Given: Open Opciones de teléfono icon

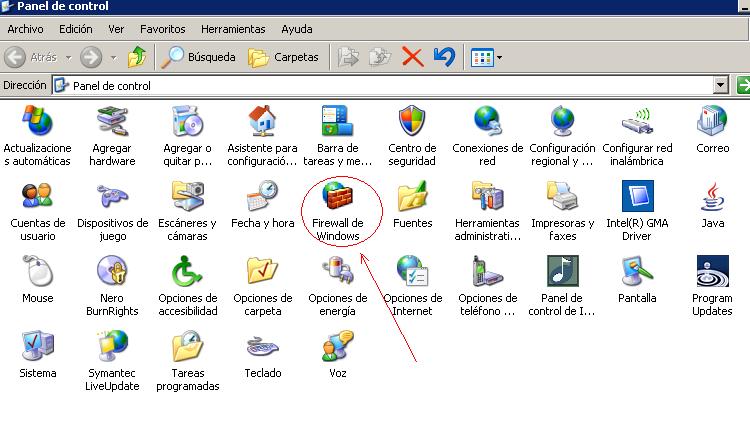Looking at the screenshot, I should (487, 271).
